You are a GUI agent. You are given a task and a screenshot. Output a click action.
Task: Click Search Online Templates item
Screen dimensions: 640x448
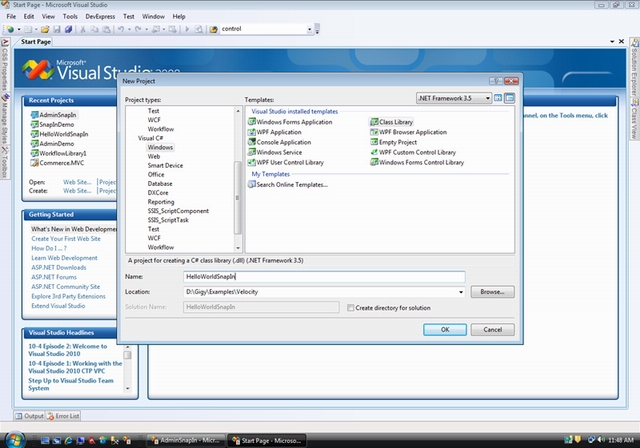coord(288,184)
